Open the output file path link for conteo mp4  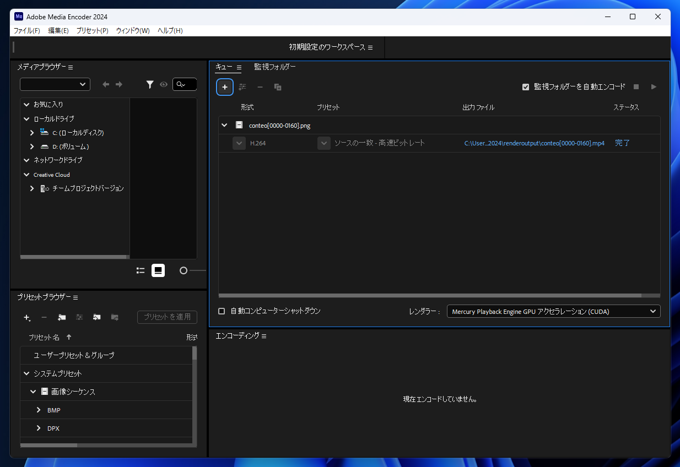click(x=534, y=143)
